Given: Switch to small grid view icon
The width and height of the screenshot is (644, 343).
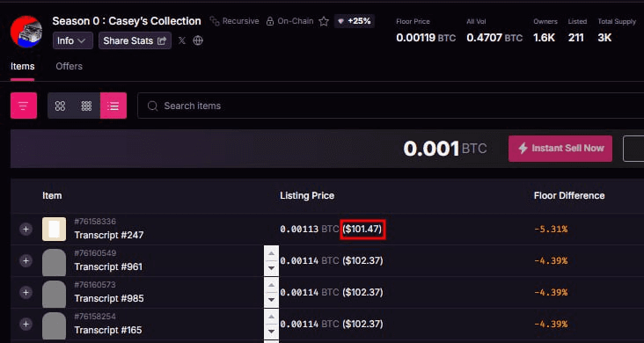Looking at the screenshot, I should point(87,106).
